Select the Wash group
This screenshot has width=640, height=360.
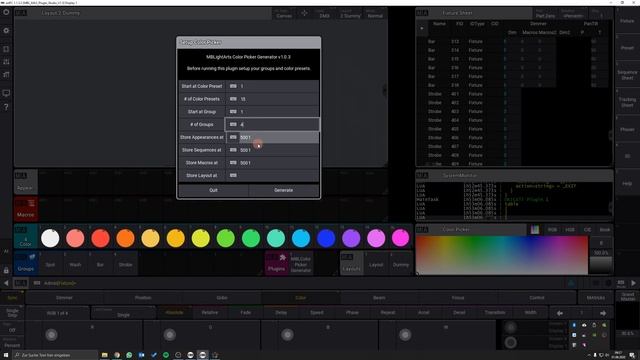(x=75, y=264)
